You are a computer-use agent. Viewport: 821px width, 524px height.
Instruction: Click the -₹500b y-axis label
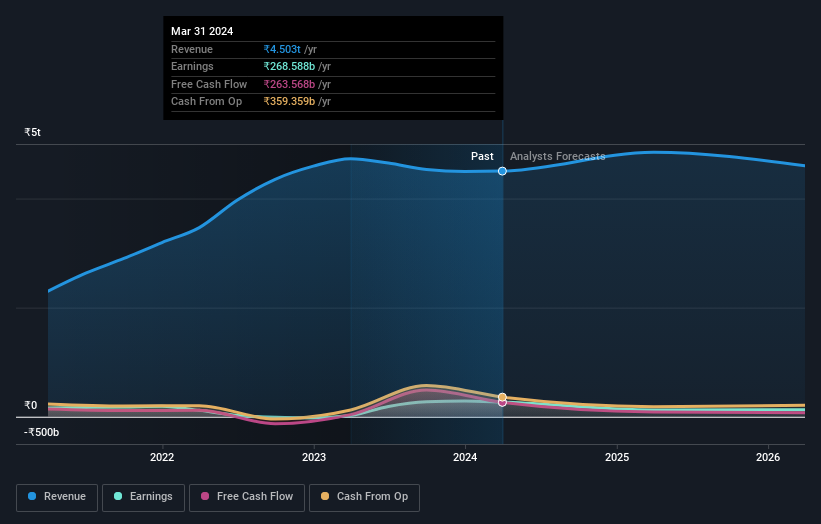tap(41, 432)
